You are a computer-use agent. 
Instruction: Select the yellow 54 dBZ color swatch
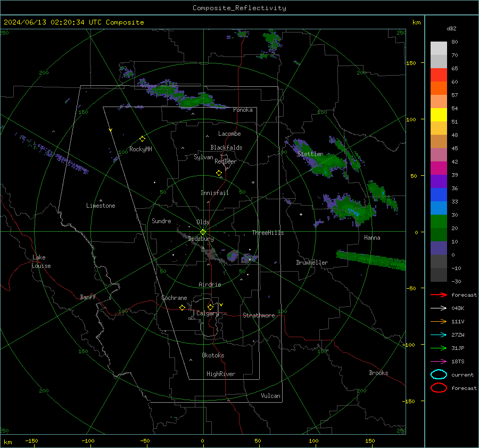point(439,115)
